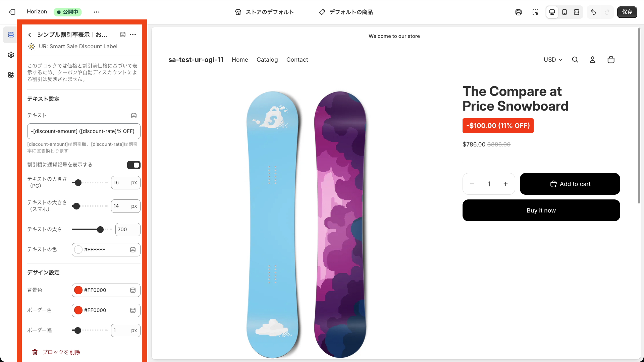The width and height of the screenshot is (644, 362).
Task: Open the デフォルトの商品 template selector
Action: [x=346, y=12]
